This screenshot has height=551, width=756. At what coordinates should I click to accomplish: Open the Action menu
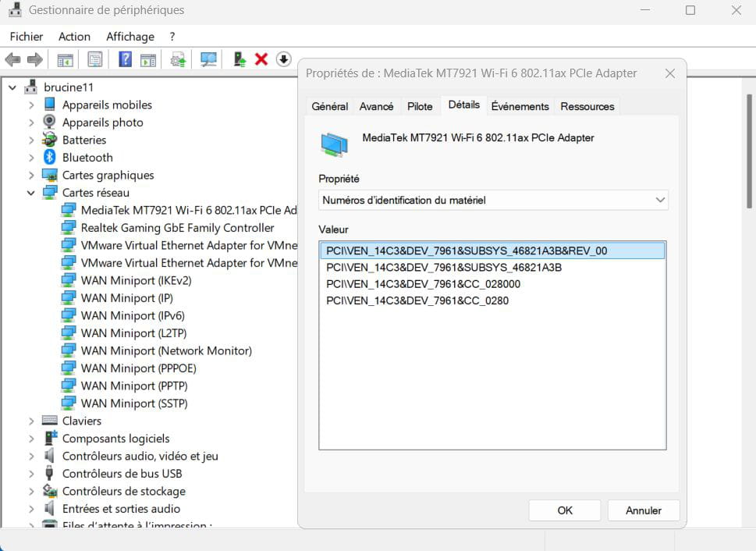coord(74,37)
